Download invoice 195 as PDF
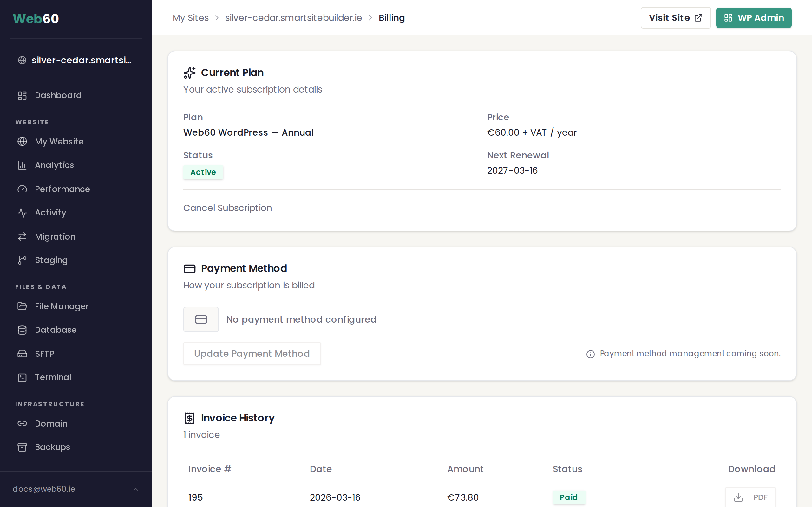 click(x=750, y=497)
